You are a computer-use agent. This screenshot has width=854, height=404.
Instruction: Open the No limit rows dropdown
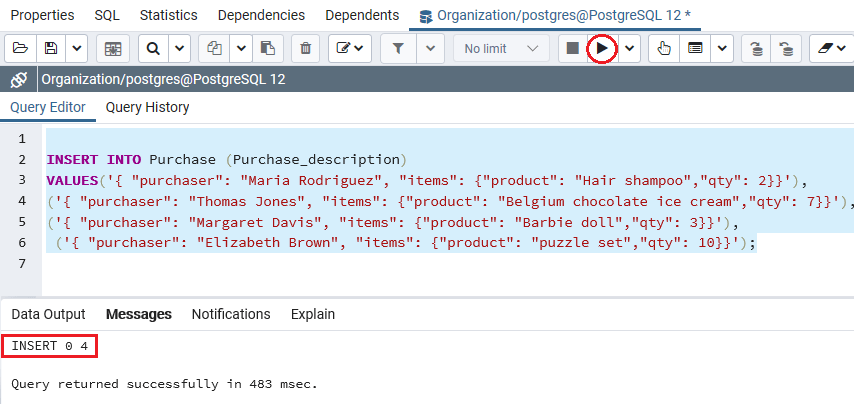pos(500,48)
